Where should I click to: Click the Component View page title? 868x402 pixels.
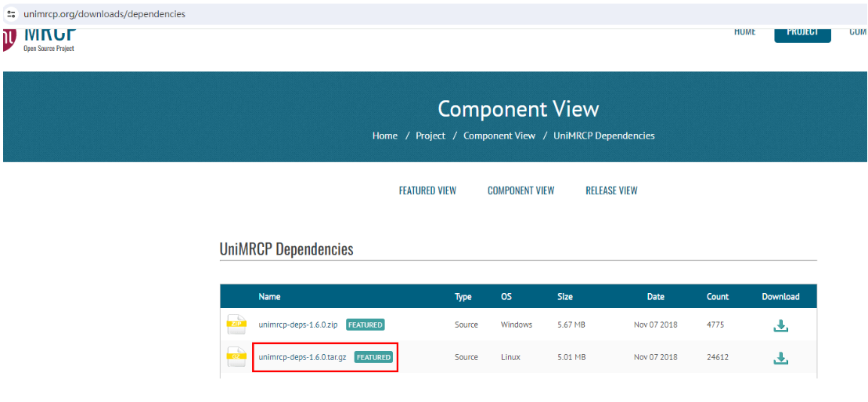[x=518, y=109]
